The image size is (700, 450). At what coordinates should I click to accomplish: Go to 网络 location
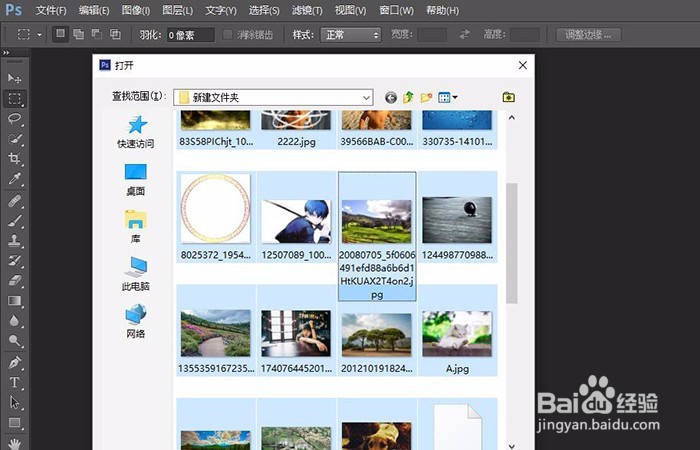click(x=136, y=321)
